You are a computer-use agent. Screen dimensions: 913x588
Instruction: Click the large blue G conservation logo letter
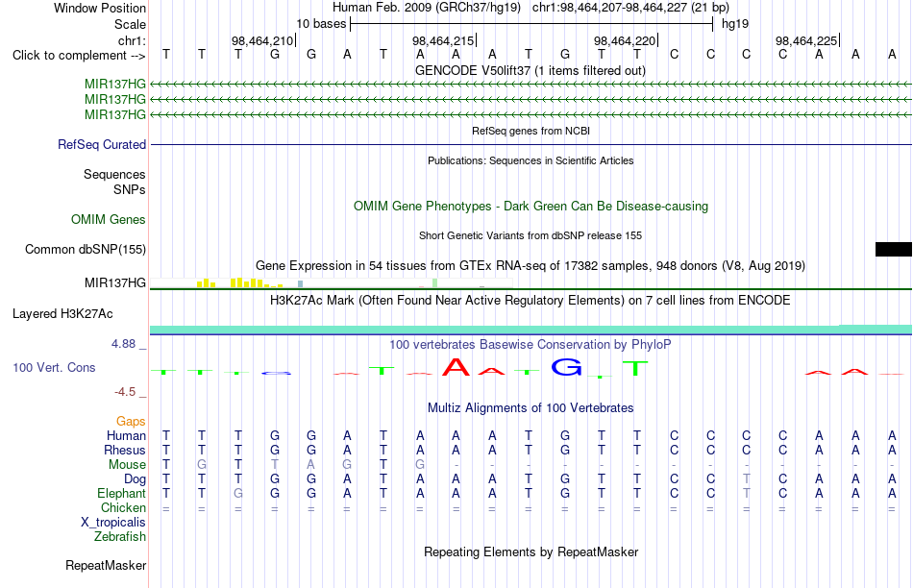coord(567,367)
